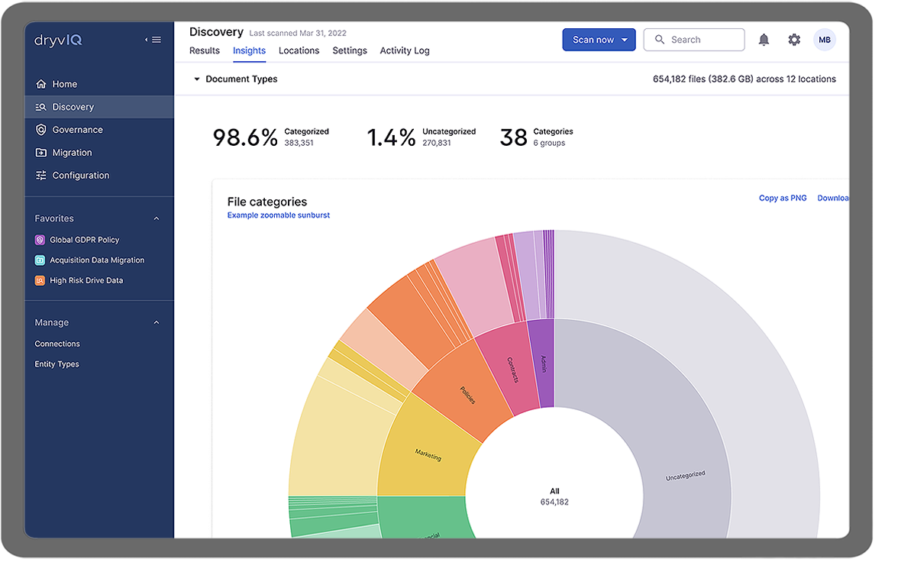
Task: Select the purple Admin sunburst segment
Action: tap(542, 363)
